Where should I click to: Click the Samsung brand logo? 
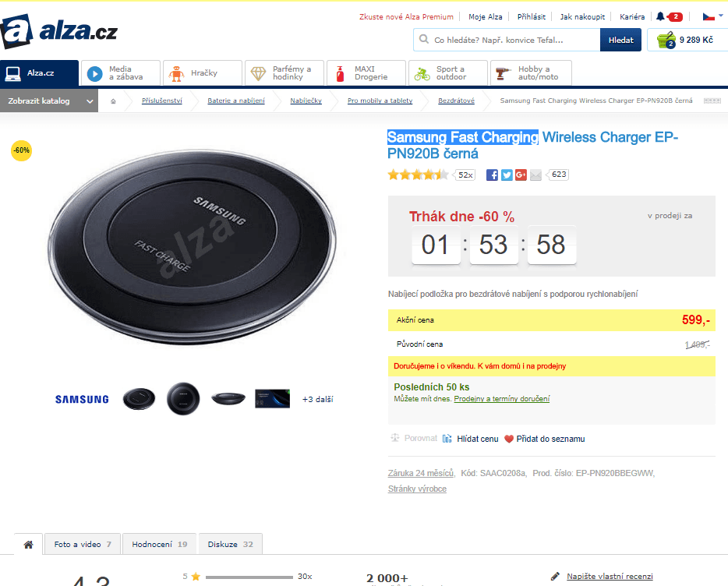pyautogui.click(x=82, y=399)
